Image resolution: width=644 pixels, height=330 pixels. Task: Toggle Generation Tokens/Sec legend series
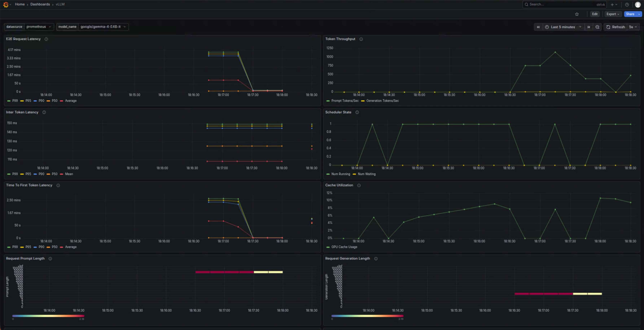(x=382, y=101)
